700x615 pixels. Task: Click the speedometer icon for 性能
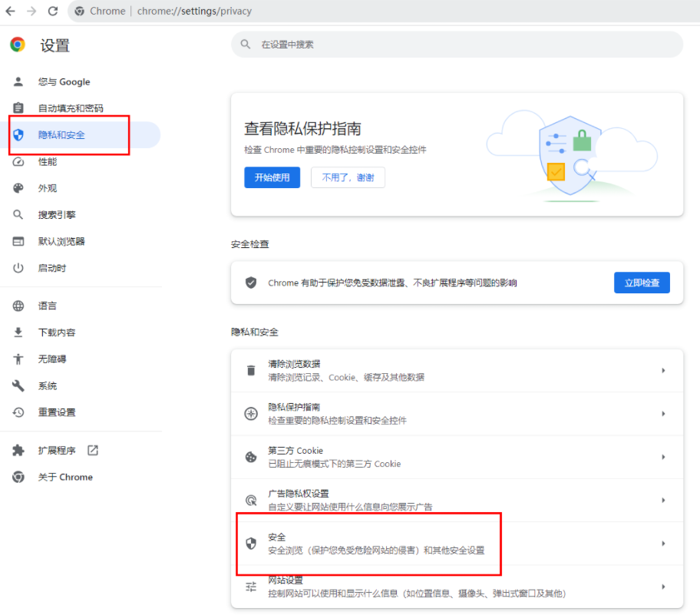pyautogui.click(x=18, y=162)
